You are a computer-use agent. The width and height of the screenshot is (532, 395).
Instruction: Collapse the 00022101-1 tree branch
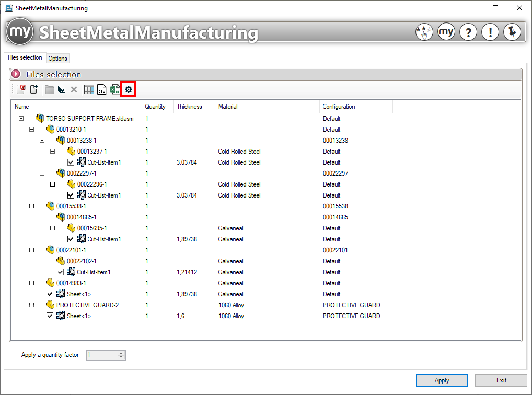pos(31,250)
